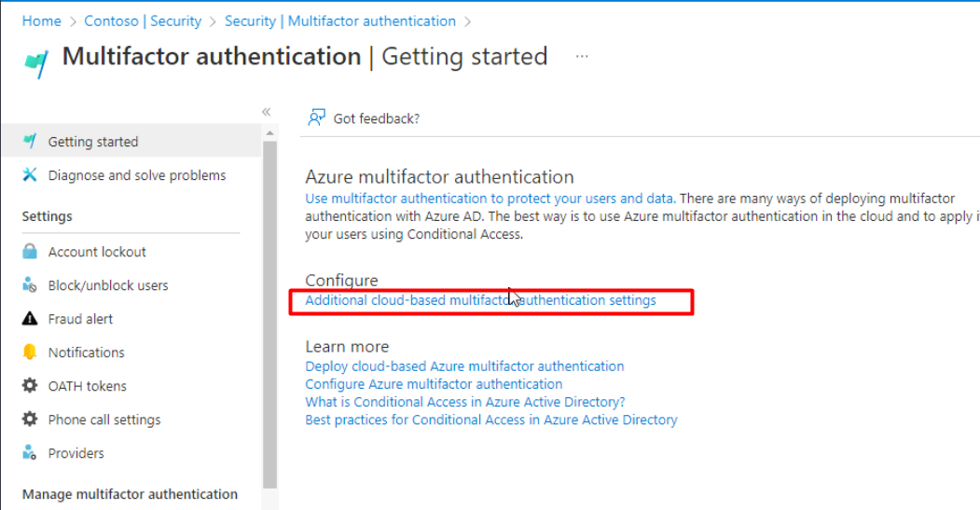Screen dimensions: 980x510
Task: Click the Block/unblock users icon
Action: pos(30,285)
